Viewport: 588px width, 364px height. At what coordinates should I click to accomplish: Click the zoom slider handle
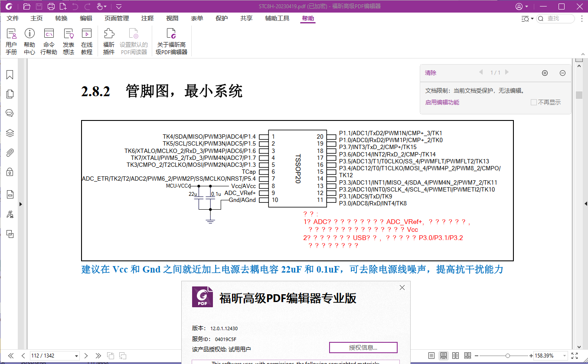pos(508,356)
